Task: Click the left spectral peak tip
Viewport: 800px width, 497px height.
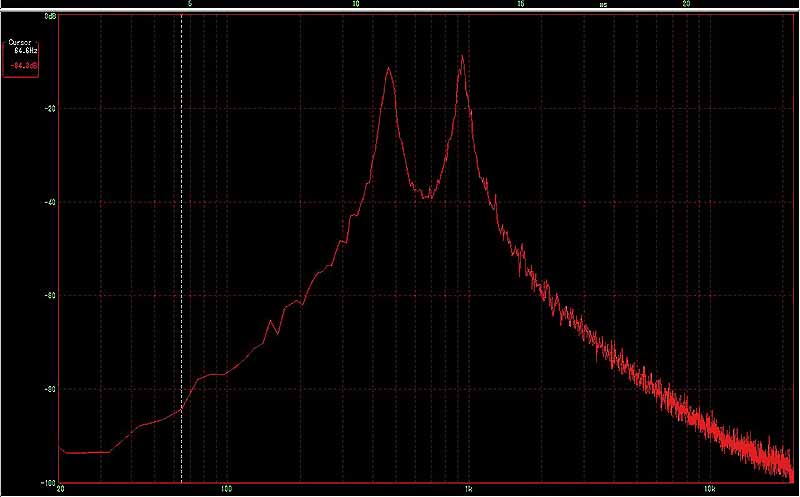Action: (388, 68)
